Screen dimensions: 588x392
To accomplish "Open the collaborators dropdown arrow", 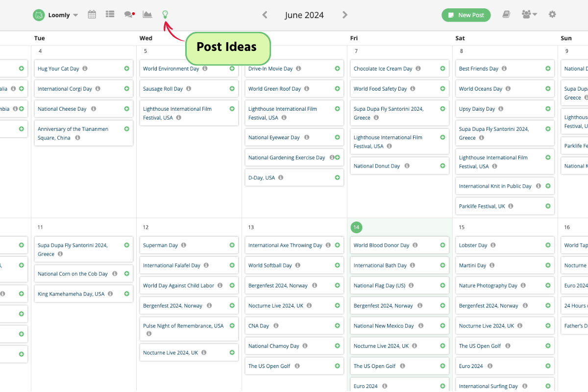I will (x=536, y=15).
